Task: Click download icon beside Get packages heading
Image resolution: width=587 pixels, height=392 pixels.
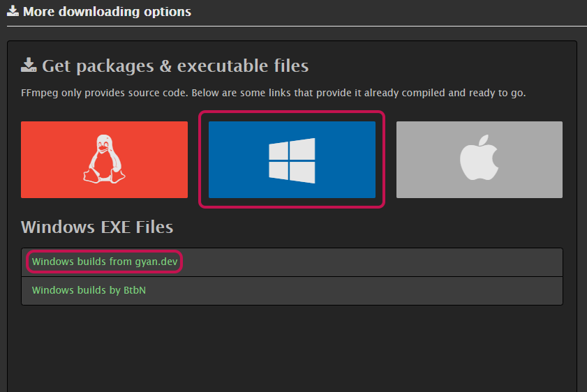Action: coord(29,66)
